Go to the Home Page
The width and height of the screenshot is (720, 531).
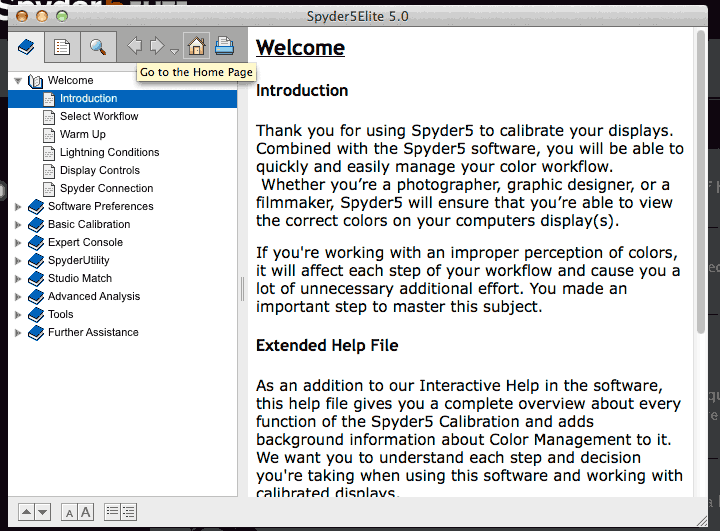197,46
